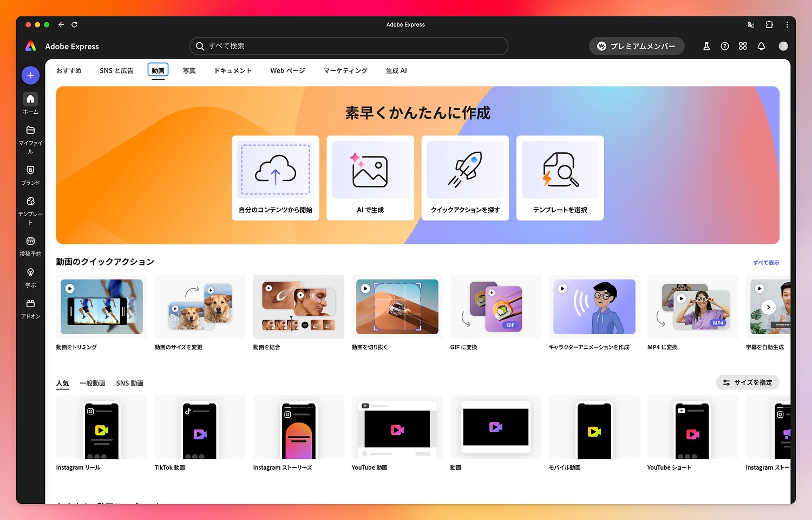
Task: Click the blue plus create button
Action: pyautogui.click(x=30, y=75)
